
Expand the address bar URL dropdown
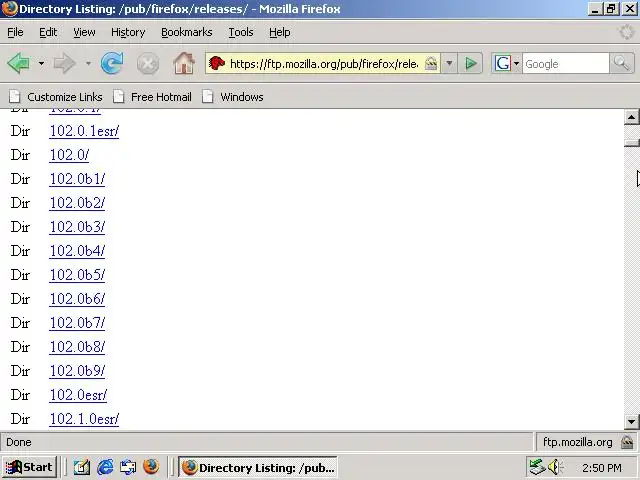[449, 63]
